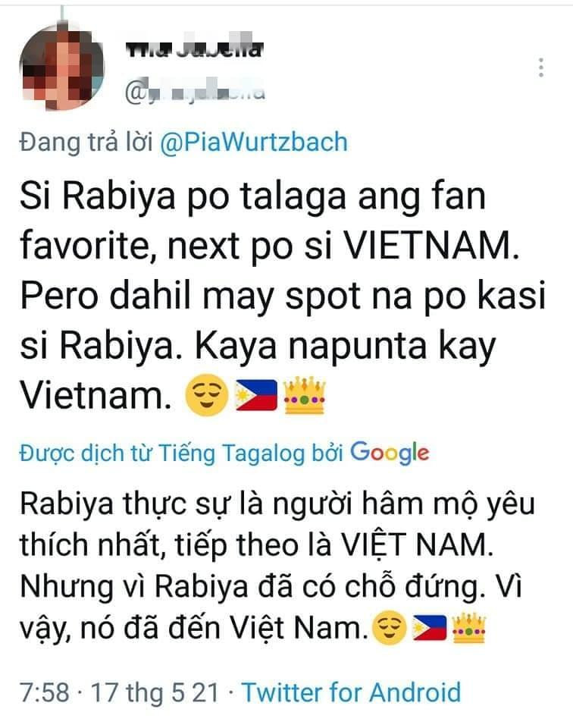Image resolution: width=573 pixels, height=728 pixels.
Task: Click the Philippines flag emoji in translated text
Action: [430, 628]
